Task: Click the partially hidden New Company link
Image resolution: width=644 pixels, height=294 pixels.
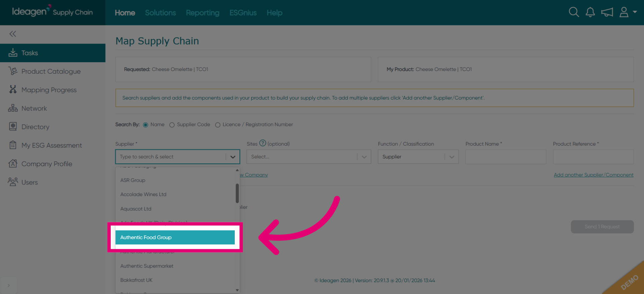Action: coord(254,175)
